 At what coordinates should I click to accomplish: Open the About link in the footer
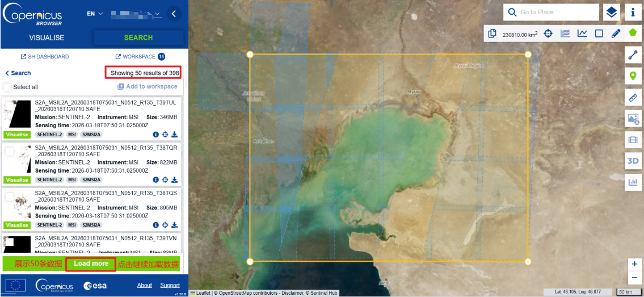coord(144,285)
